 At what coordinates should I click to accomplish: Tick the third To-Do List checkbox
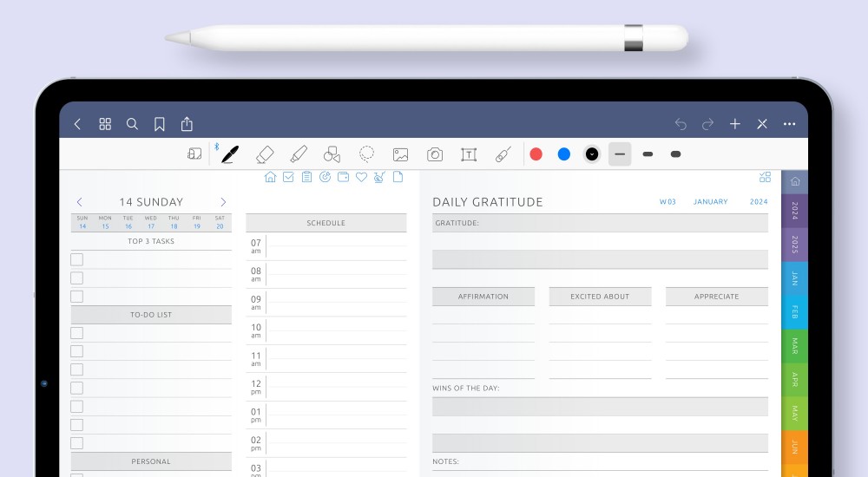pyautogui.click(x=77, y=369)
